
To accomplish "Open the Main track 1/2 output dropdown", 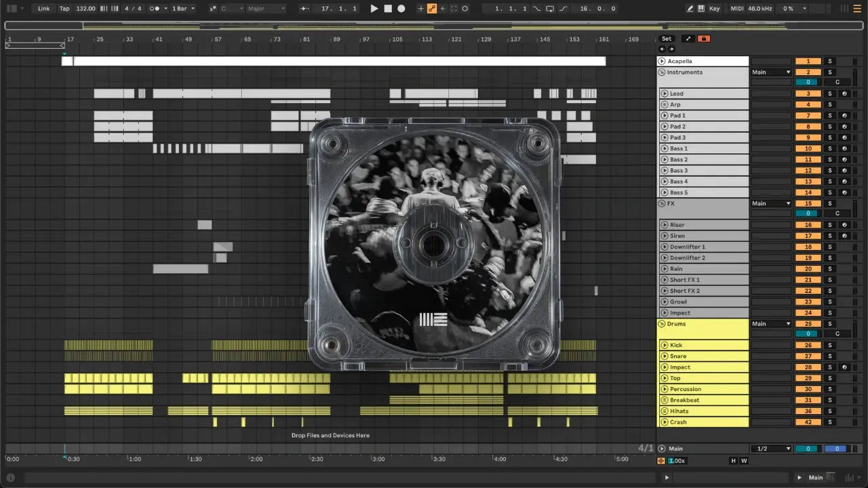I will [771, 449].
